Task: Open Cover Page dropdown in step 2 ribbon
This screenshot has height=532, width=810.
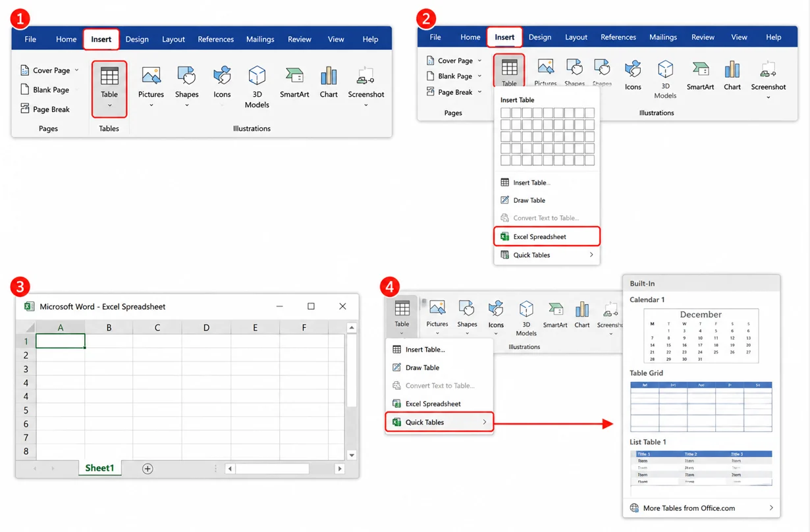Action: click(479, 61)
